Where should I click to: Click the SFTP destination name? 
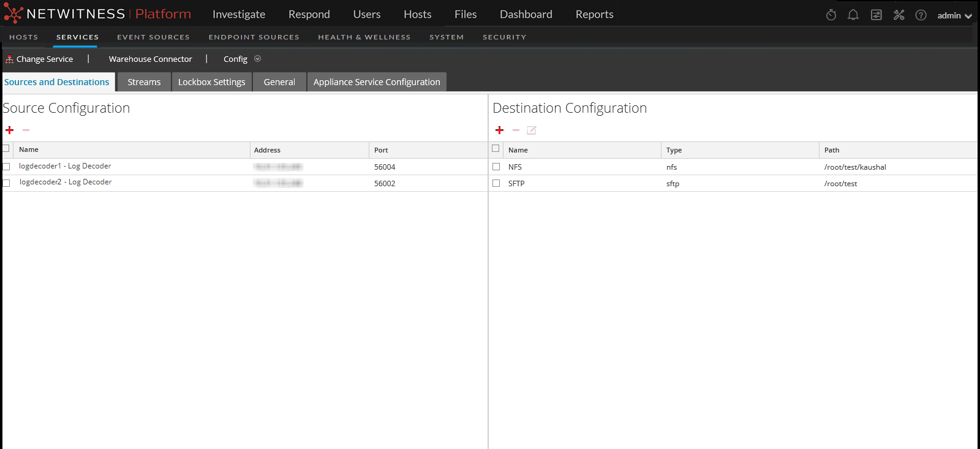(516, 183)
